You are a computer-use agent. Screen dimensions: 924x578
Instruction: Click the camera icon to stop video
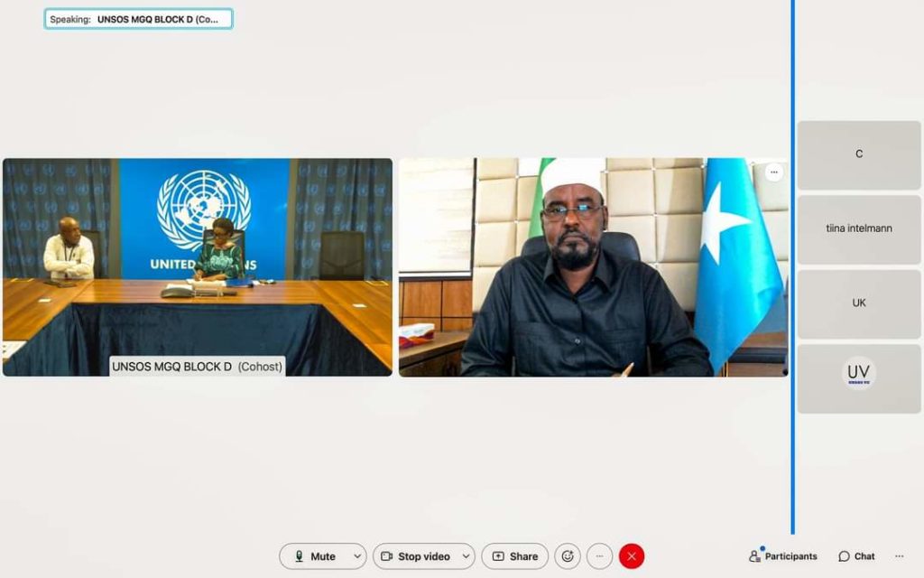pyautogui.click(x=388, y=556)
